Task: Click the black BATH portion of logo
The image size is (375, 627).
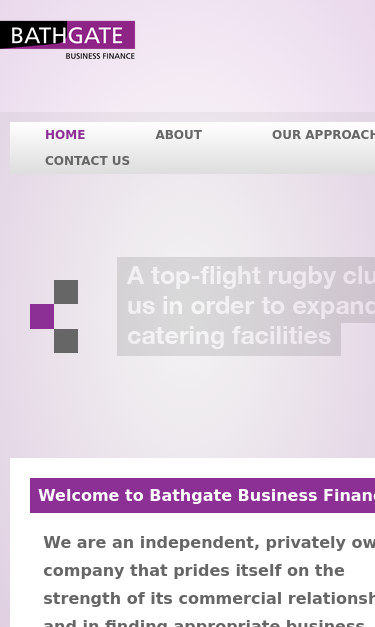Action: [34, 35]
